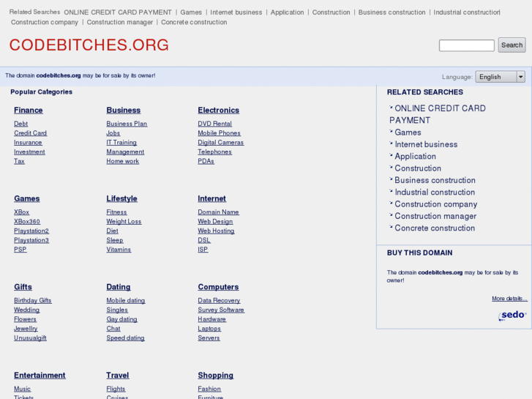This screenshot has height=399, width=532.
Task: Choose Concrete construction in top bar
Action: pos(194,22)
